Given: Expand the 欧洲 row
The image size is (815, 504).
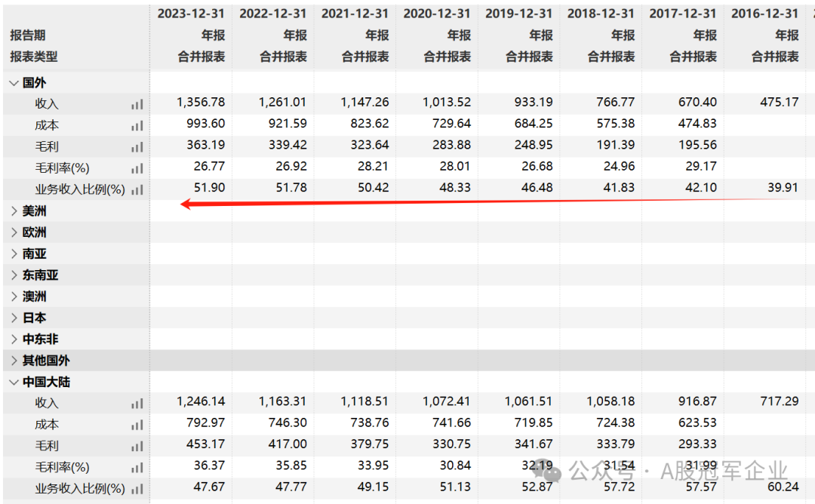Looking at the screenshot, I should tap(14, 232).
